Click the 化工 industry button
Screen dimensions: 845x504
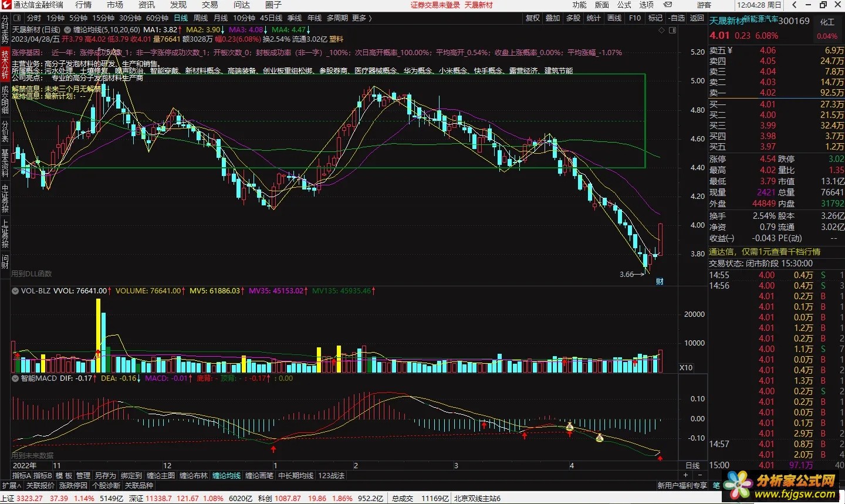(x=827, y=22)
